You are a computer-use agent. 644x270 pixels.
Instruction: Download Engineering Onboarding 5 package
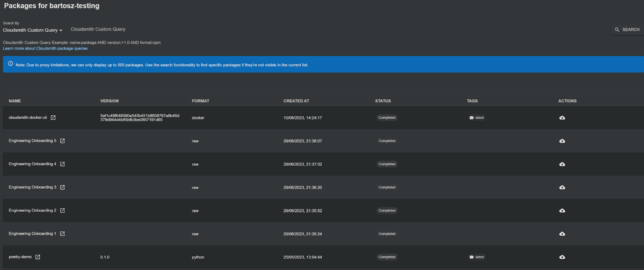tap(562, 141)
